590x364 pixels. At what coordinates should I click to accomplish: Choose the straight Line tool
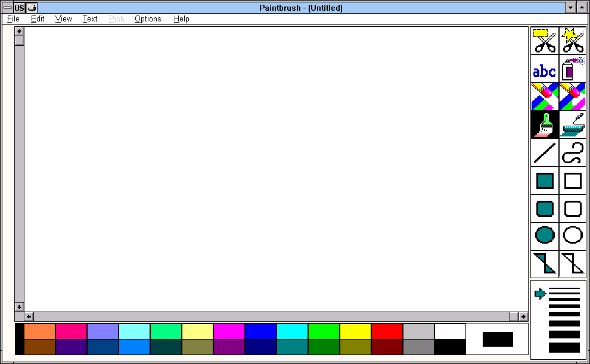(545, 153)
